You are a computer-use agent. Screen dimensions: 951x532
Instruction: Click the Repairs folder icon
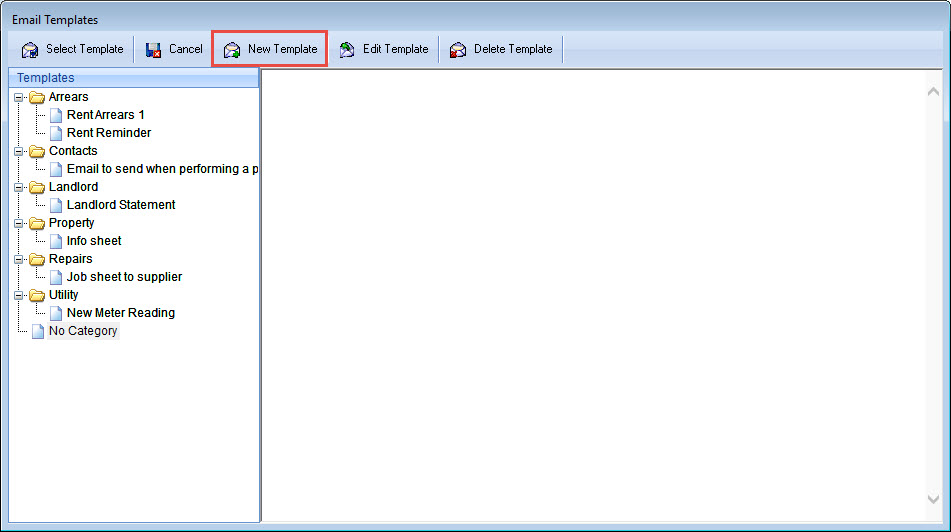[37, 259]
